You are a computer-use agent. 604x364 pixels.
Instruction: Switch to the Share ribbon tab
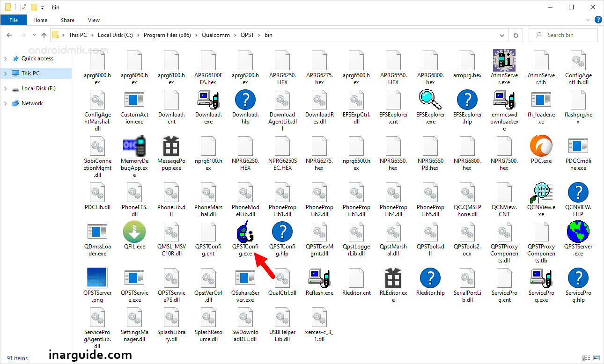click(x=67, y=20)
